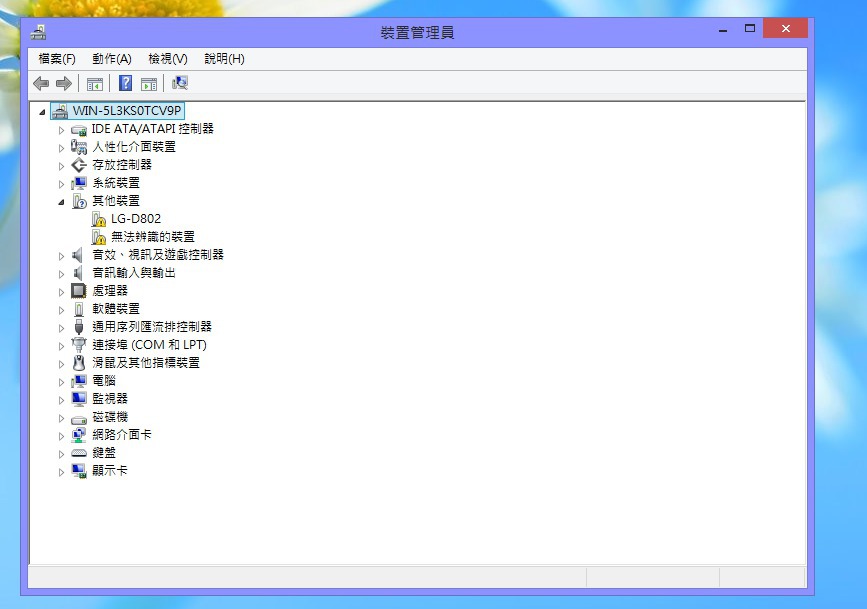The height and width of the screenshot is (609, 867).
Task: Expand the 處理器 node
Action: point(61,292)
